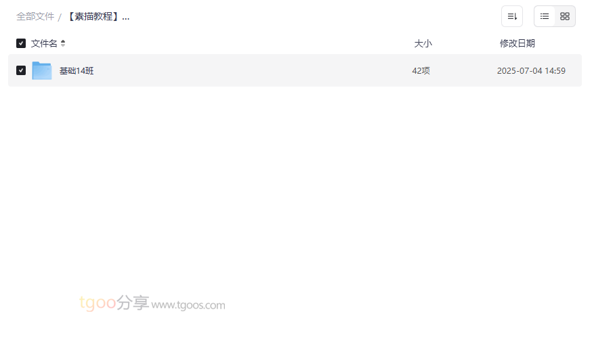592x364 pixels.
Task: Click the blue 基础14班 folder icon
Action: click(42, 70)
